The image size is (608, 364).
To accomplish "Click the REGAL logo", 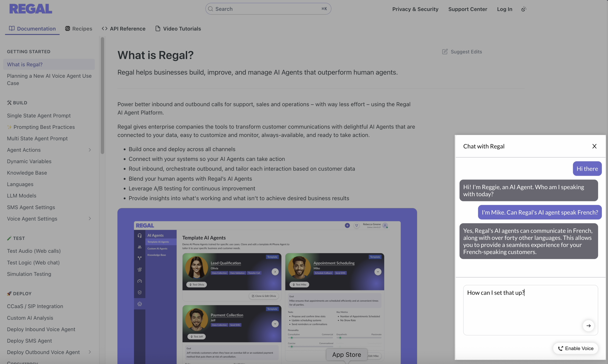I will coord(31,9).
